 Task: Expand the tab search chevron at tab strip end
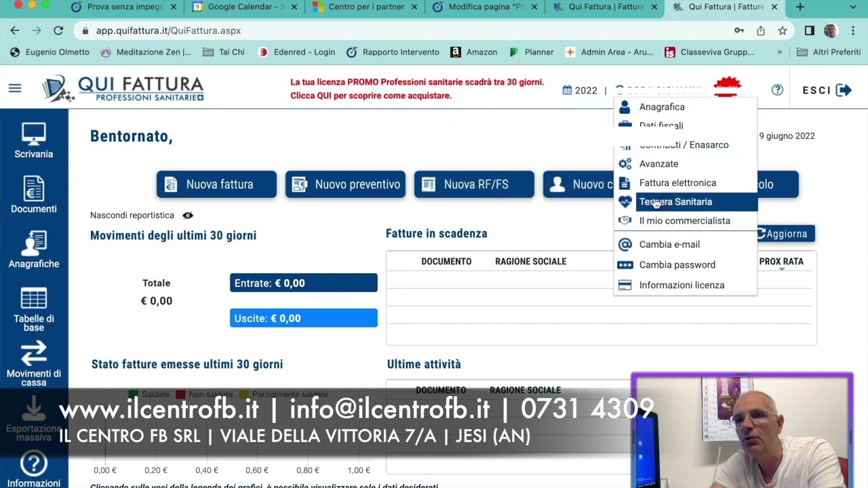point(854,7)
